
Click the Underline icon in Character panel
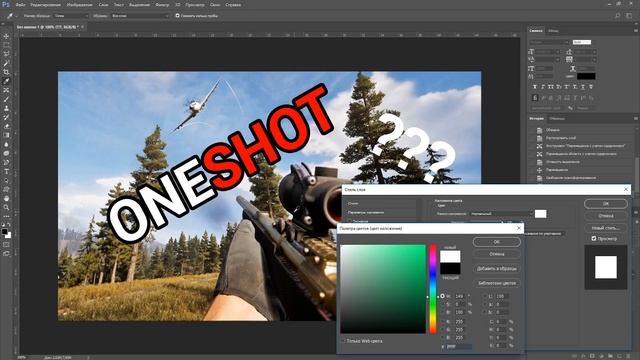[x=582, y=87]
